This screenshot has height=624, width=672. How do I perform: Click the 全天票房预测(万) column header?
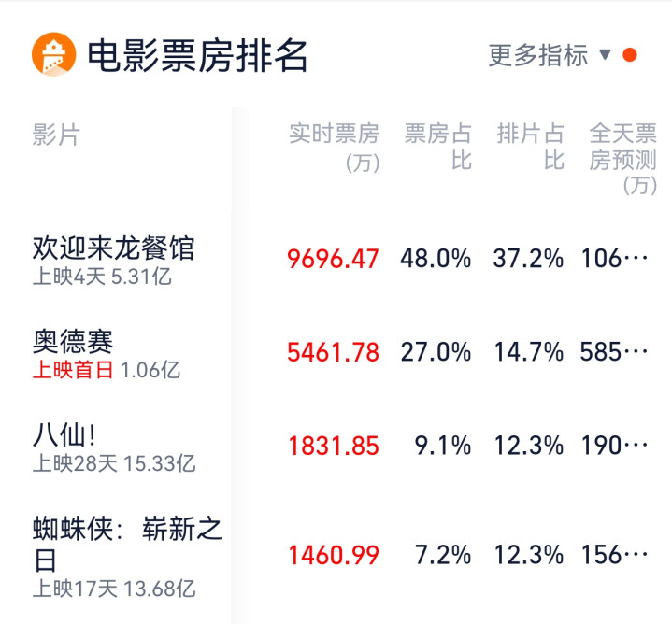click(622, 159)
